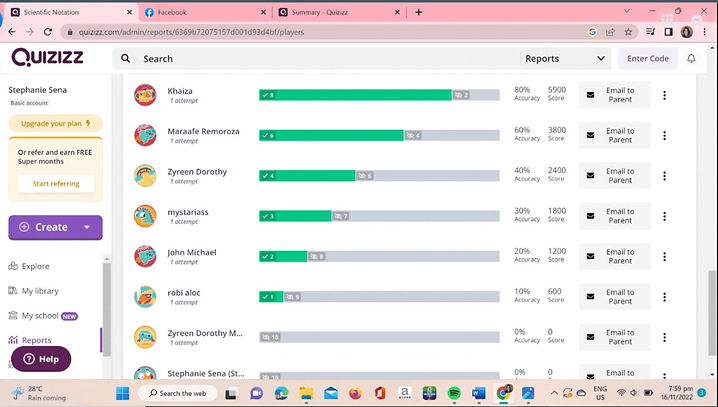Go back in browser
The image size is (718, 407).
click(12, 32)
